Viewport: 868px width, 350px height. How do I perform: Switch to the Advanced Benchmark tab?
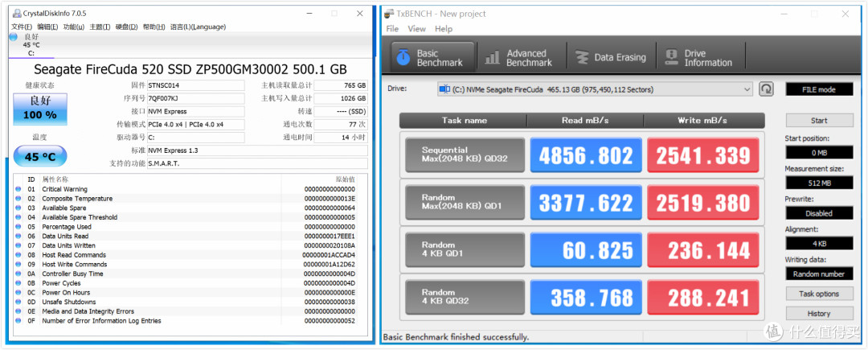[522, 58]
